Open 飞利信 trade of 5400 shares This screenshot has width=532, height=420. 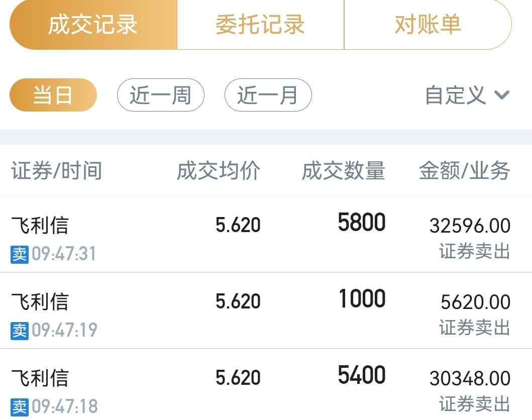point(266,385)
